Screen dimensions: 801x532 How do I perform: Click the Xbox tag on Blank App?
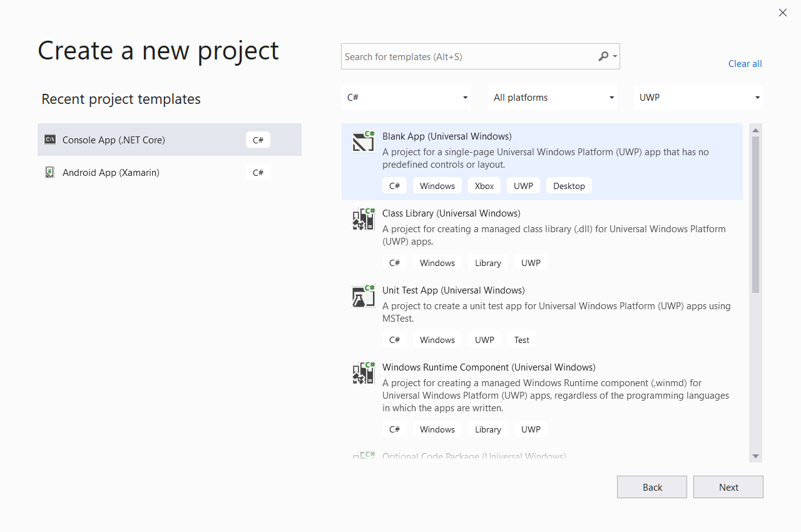tap(484, 186)
